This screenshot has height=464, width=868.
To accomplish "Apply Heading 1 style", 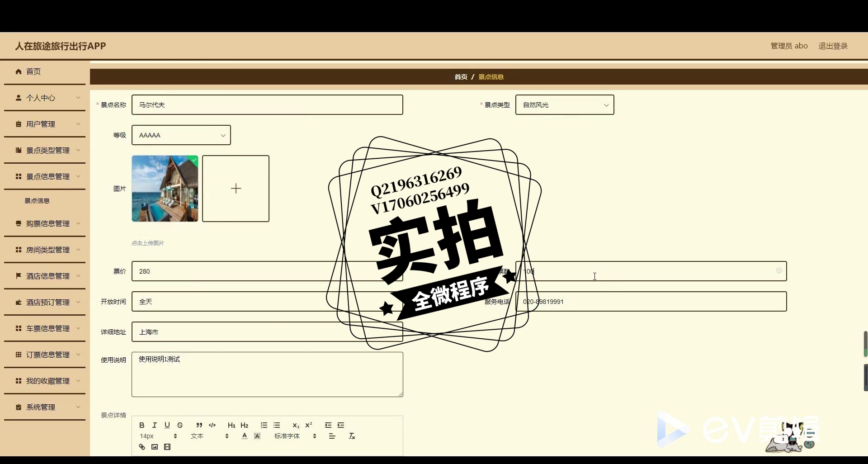I will pos(231,425).
